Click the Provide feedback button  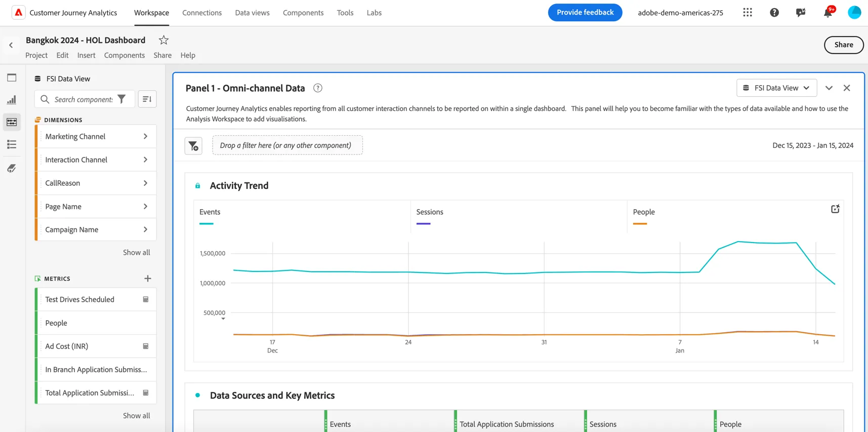[x=585, y=13]
